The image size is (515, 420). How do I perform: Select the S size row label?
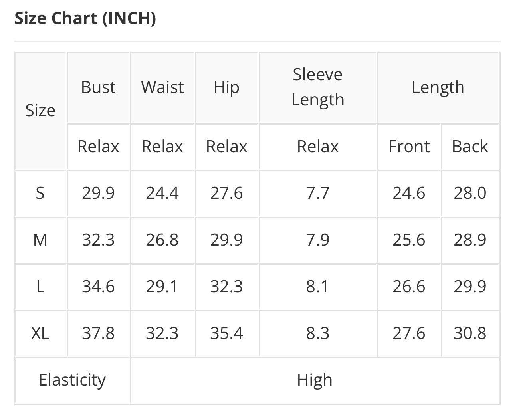pyautogui.click(x=40, y=194)
